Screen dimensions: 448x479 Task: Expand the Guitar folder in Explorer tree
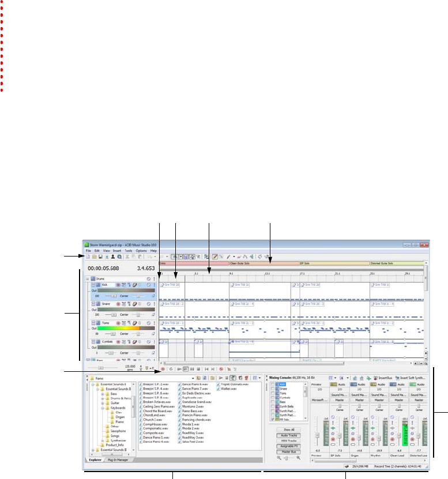pyautogui.click(x=103, y=403)
